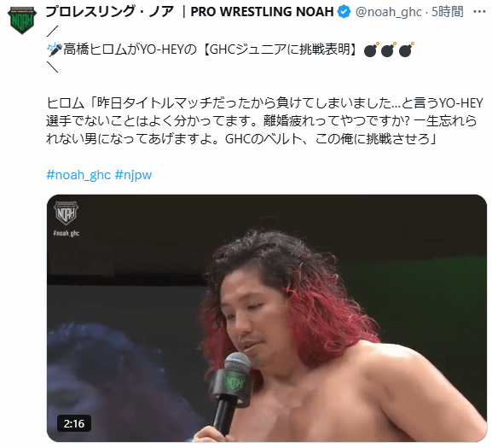Open the 5時間 timestamp link

(448, 12)
